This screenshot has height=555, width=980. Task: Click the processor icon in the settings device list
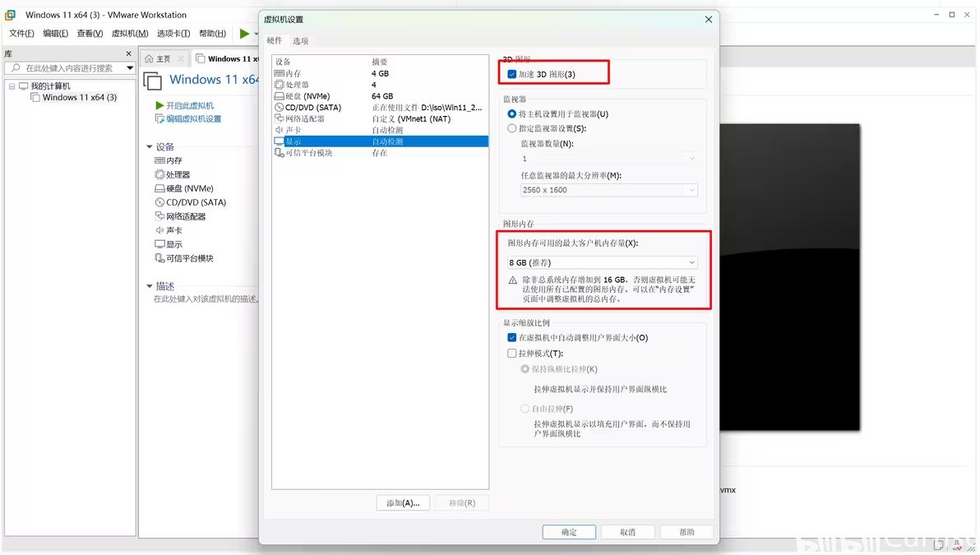[280, 85]
